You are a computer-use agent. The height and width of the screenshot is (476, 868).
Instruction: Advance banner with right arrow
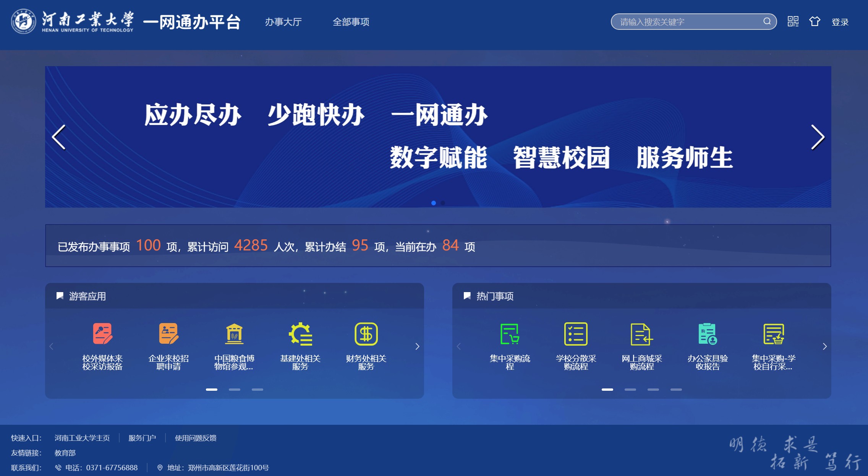click(818, 137)
